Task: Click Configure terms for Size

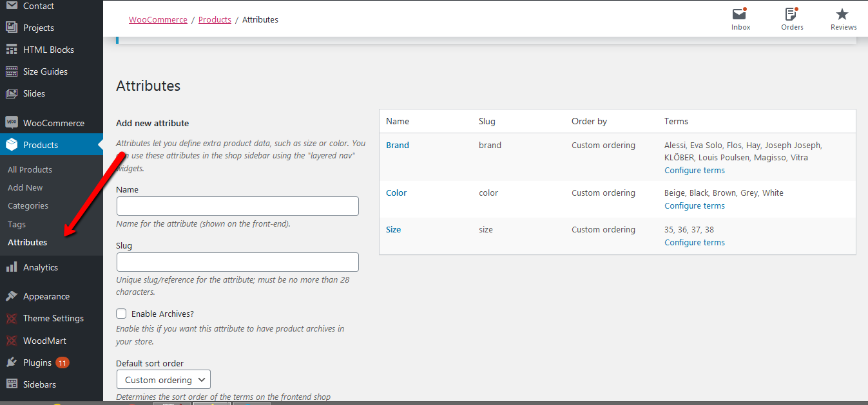Action: [695, 242]
